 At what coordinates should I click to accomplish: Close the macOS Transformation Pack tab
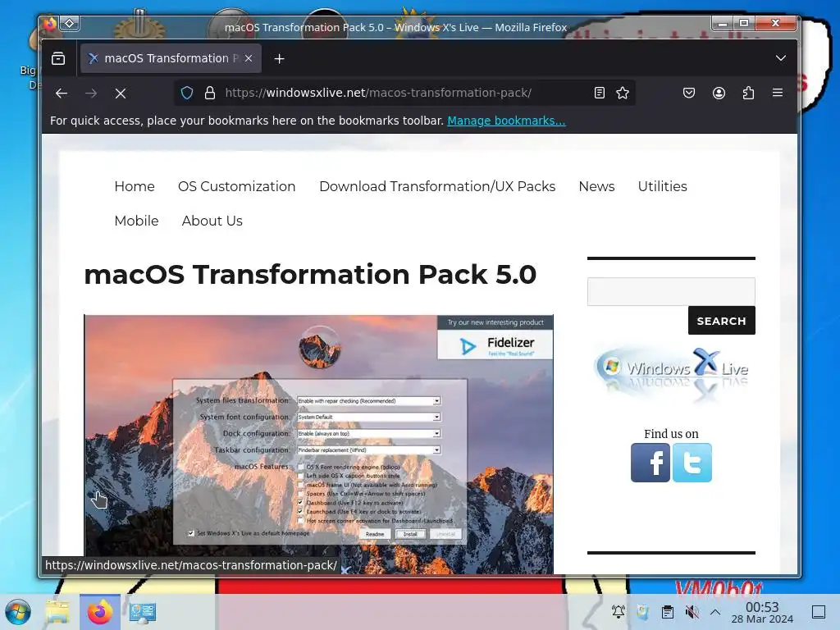click(249, 58)
